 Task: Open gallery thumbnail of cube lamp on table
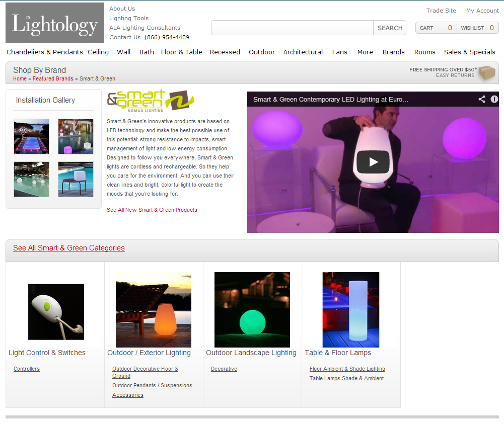[76, 179]
